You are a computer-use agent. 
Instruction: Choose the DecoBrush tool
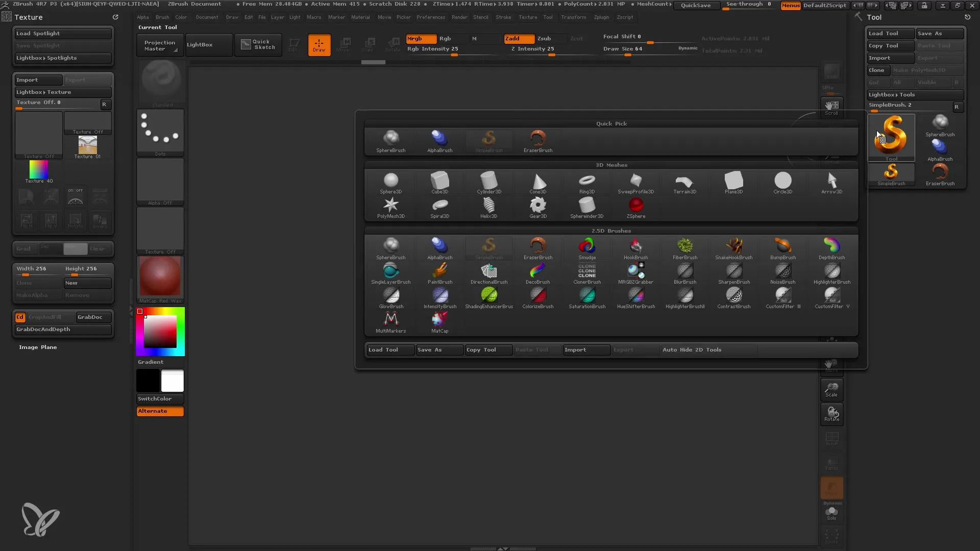(537, 273)
